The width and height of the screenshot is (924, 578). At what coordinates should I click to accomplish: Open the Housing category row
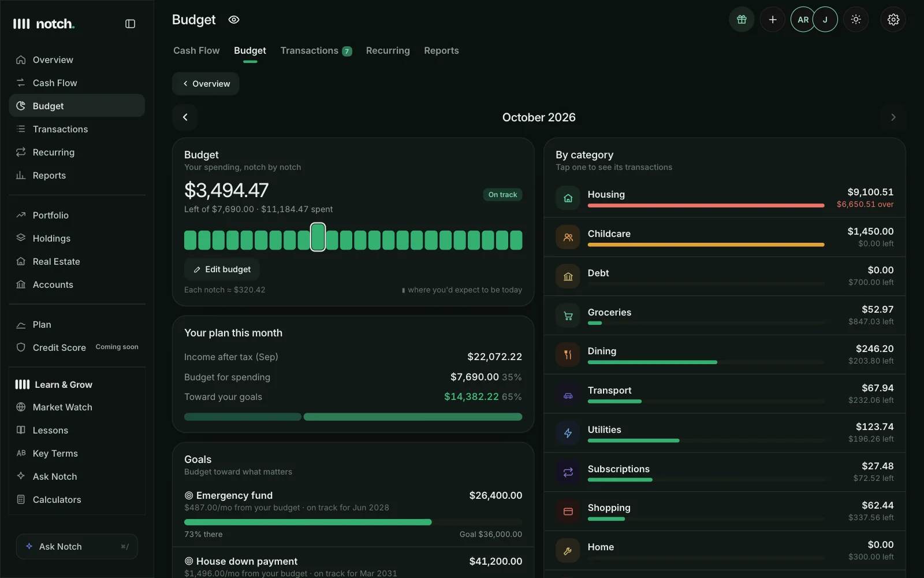(x=724, y=198)
